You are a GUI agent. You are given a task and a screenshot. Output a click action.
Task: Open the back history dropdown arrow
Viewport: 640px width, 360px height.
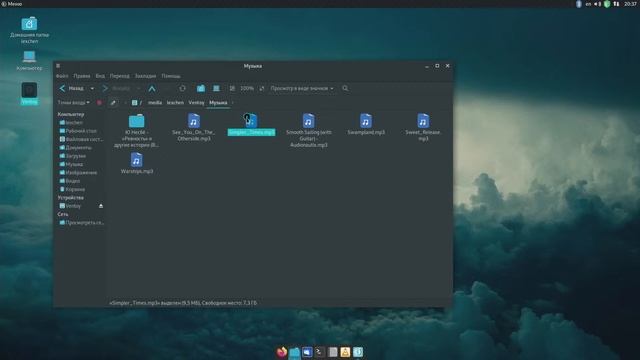pyautogui.click(x=92, y=88)
